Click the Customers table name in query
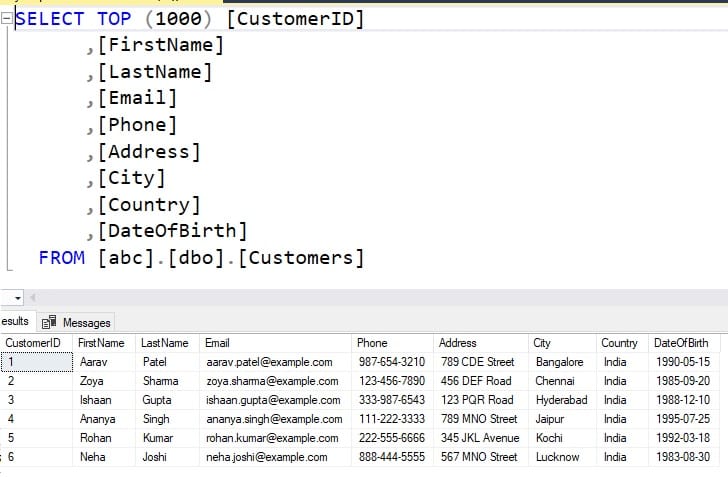The width and height of the screenshot is (728, 477). coord(301,258)
